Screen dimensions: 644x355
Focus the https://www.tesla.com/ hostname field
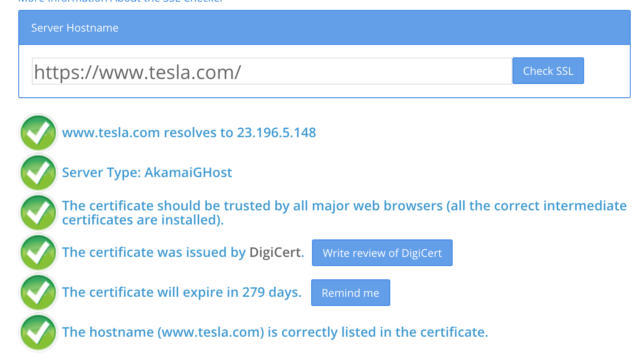(x=272, y=71)
